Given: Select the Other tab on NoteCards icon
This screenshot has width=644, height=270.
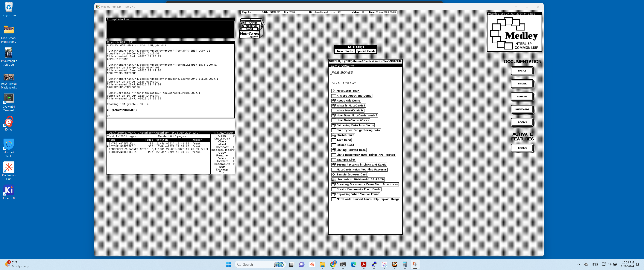Looking at the screenshot, I should (253, 23).
